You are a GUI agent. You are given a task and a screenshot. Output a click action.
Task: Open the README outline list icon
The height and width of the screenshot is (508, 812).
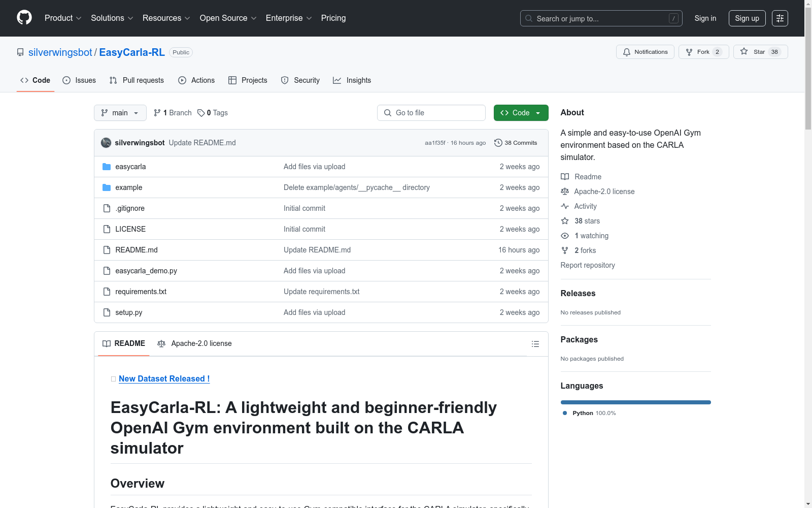tap(535, 344)
